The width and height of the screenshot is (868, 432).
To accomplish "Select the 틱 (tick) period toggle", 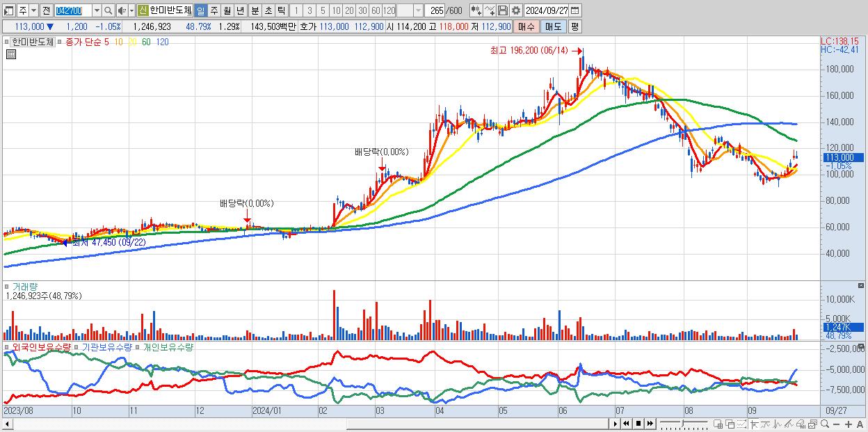I will tap(281, 10).
